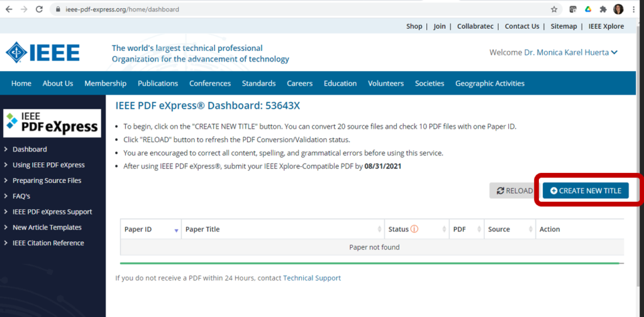This screenshot has width=644, height=317.
Task: Open the Societies menu item
Action: [430, 84]
